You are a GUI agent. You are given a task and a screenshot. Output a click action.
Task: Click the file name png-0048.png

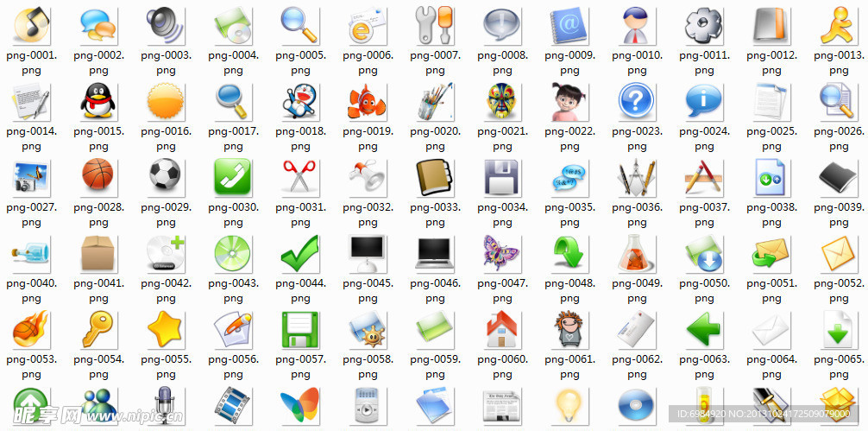tap(569, 291)
